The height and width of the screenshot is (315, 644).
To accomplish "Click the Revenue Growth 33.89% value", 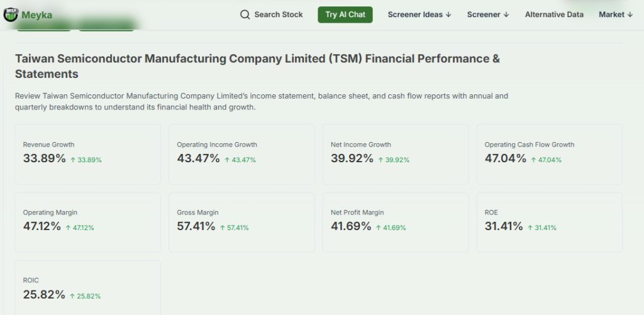I will point(45,158).
